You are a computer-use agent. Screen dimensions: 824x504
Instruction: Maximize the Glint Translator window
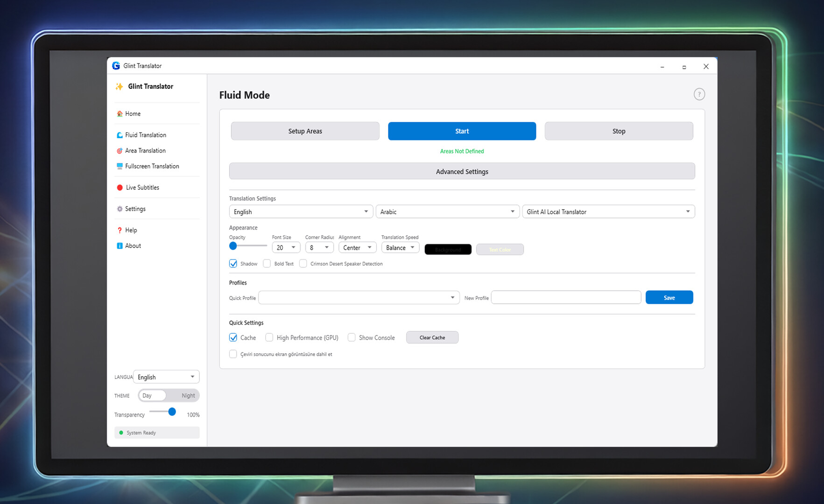pyautogui.click(x=684, y=67)
